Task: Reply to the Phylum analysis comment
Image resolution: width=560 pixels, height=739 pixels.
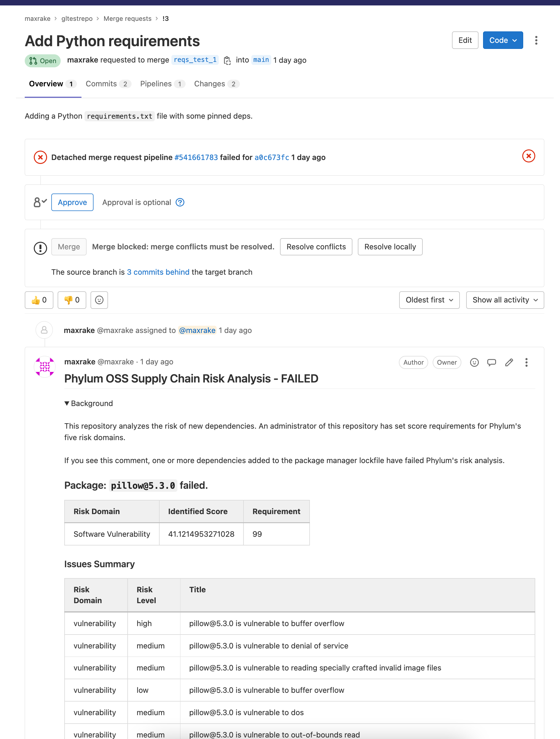Action: 492,363
